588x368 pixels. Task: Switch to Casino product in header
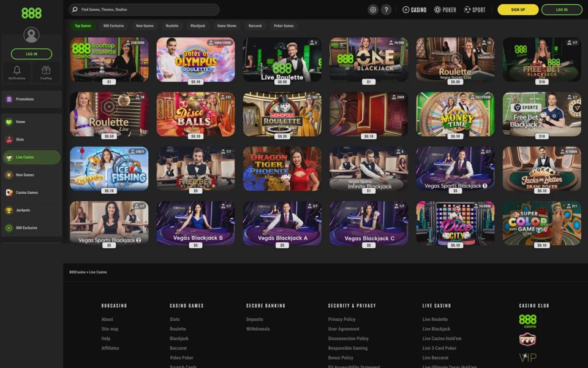pyautogui.click(x=415, y=10)
